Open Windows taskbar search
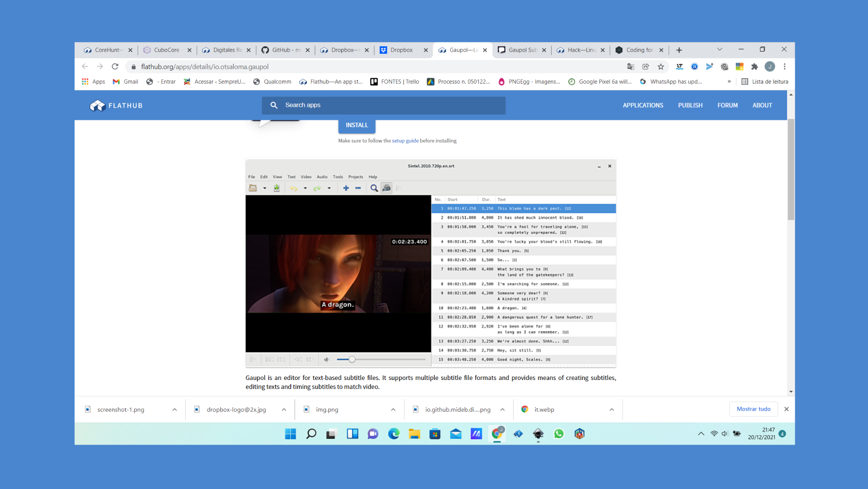Image resolution: width=868 pixels, height=489 pixels. point(311,434)
